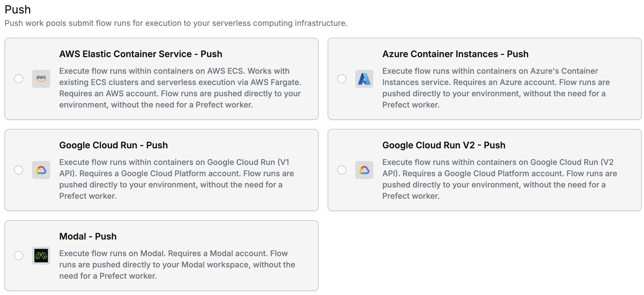The image size is (644, 295).
Task: Click the Modal logo icon
Action: coord(41,256)
